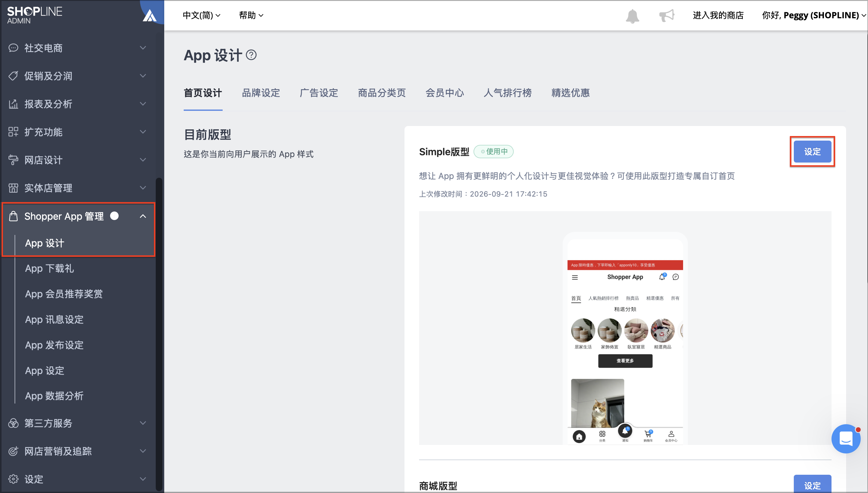The image size is (868, 493).
Task: Select the 人气排行榜 tab
Action: click(x=508, y=93)
